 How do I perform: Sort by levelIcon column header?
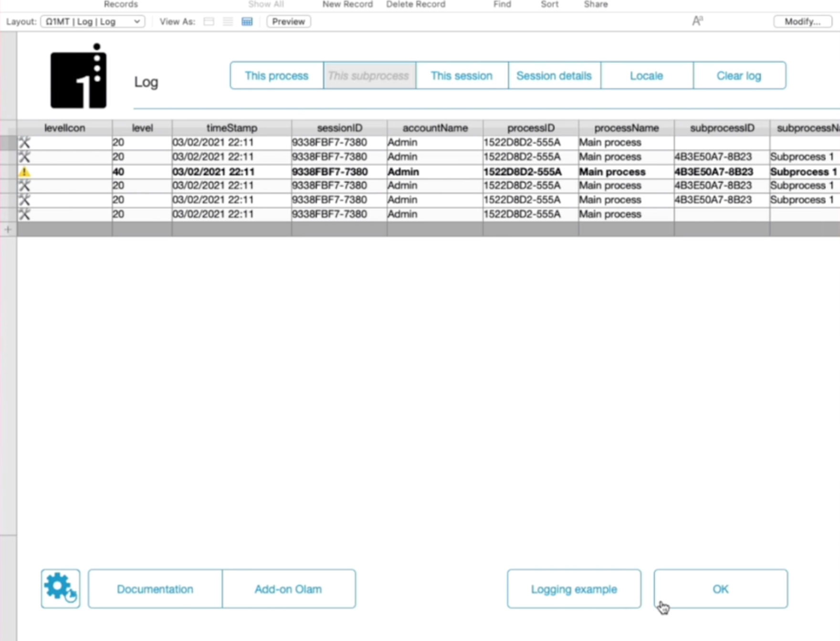pos(64,128)
